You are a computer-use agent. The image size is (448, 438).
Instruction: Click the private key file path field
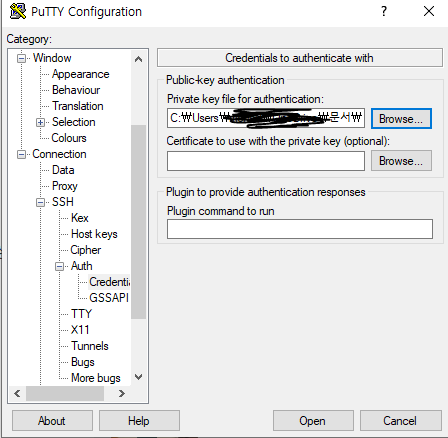(266, 118)
